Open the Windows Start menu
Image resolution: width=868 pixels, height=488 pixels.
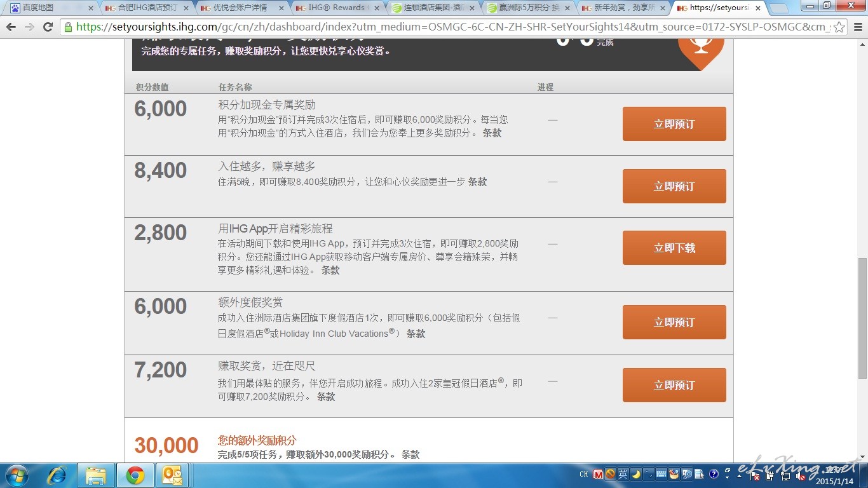[17, 475]
